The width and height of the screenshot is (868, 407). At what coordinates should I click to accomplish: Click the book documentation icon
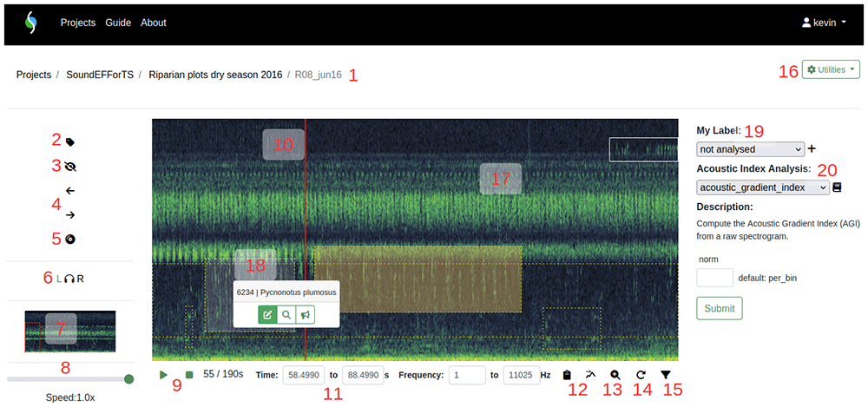click(837, 187)
